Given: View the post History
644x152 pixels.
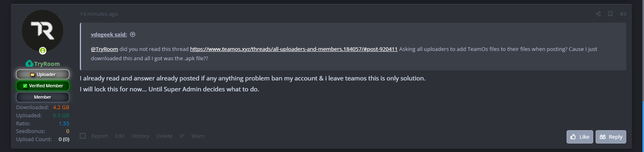Looking at the screenshot, I should (x=140, y=136).
